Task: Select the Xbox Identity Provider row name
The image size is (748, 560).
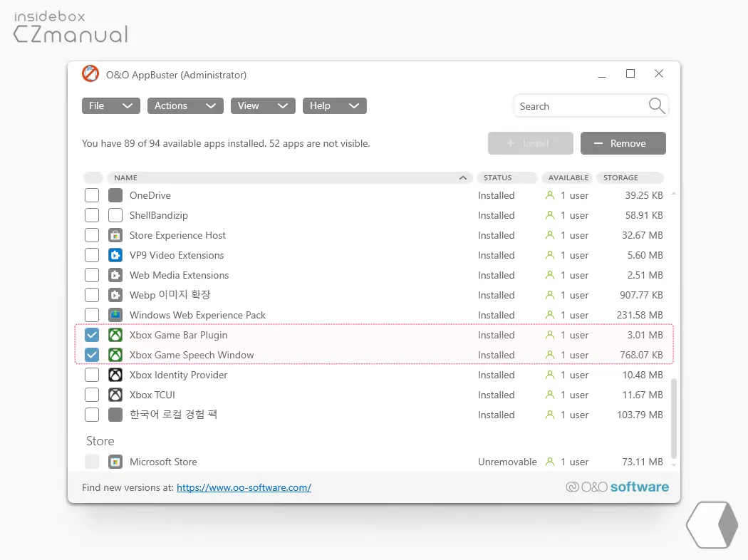Action: pos(178,375)
